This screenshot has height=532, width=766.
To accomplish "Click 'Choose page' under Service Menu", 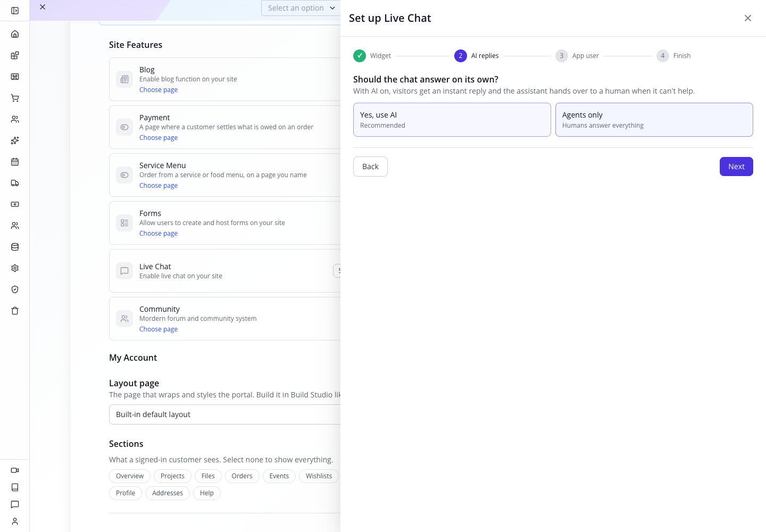I will (159, 186).
